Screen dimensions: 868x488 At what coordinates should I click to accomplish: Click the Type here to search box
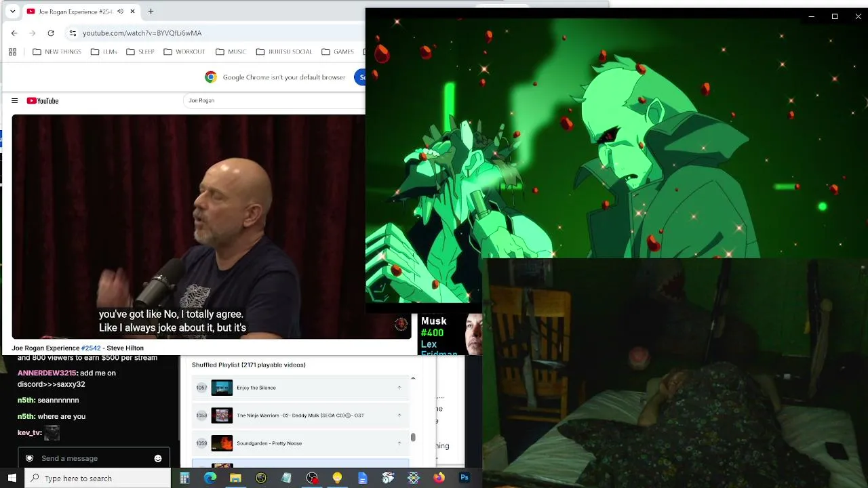pos(98,479)
